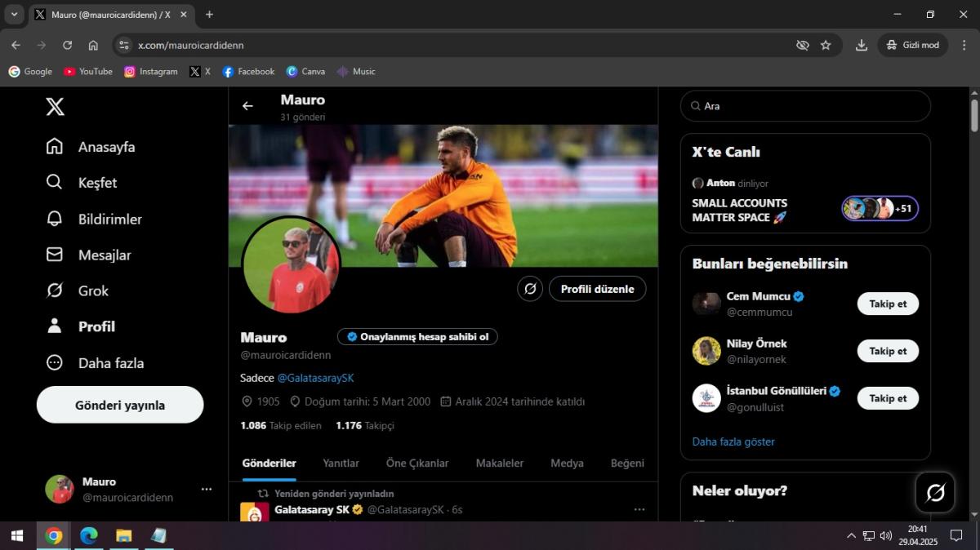Click the address bar URL x.com/mauroicardidenn
Viewport: 980px width, 550px height.
point(191,45)
